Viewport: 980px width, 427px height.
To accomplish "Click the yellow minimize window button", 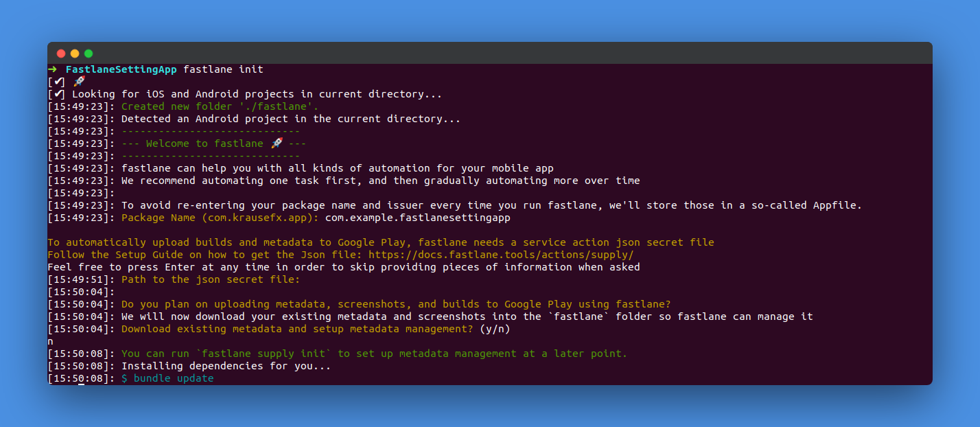I will pos(75,54).
